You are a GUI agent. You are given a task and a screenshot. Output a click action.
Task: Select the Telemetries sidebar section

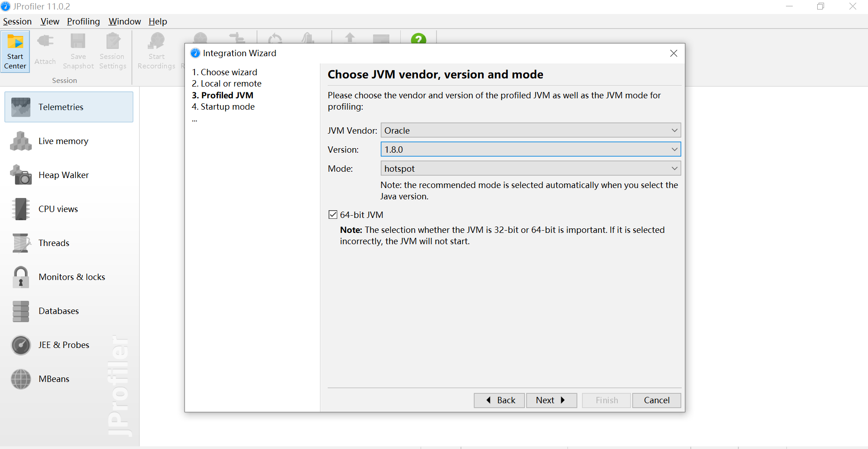pyautogui.click(x=69, y=107)
